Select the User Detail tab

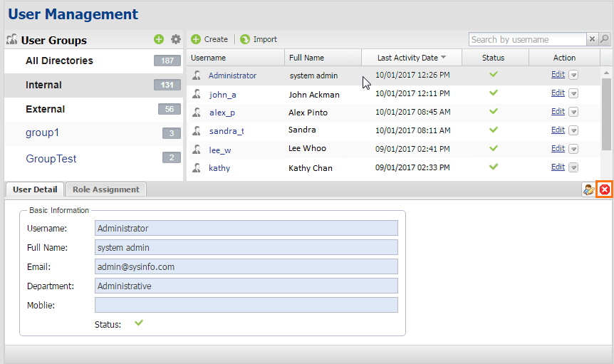(x=35, y=189)
